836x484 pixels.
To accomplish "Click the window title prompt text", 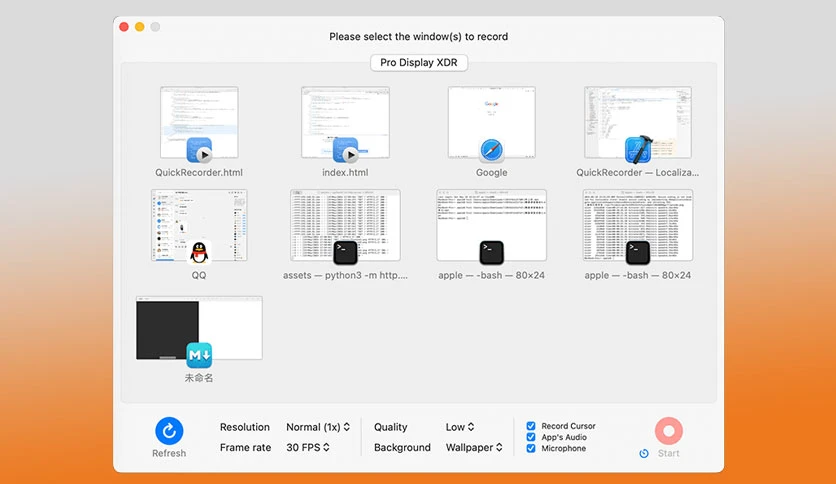I will tap(419, 36).
